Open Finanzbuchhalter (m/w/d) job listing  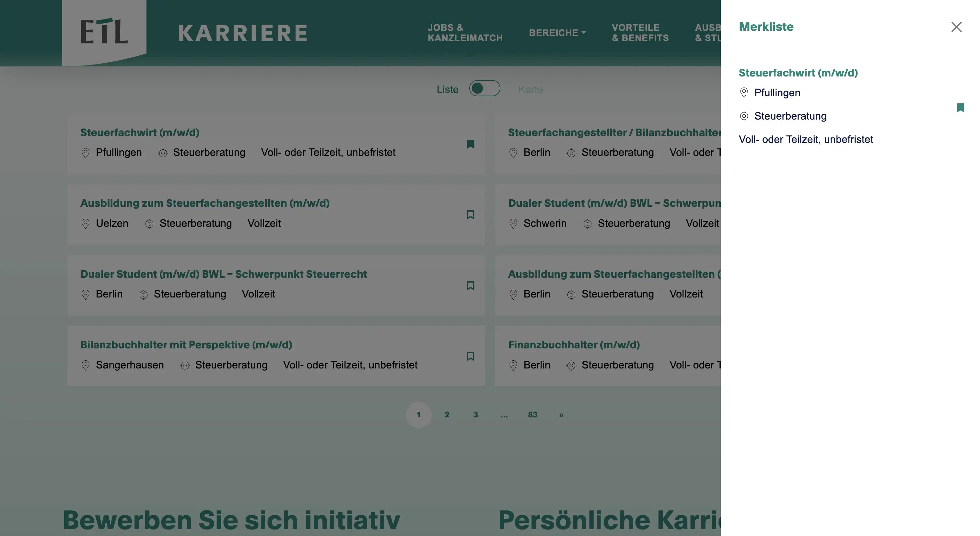tap(574, 345)
